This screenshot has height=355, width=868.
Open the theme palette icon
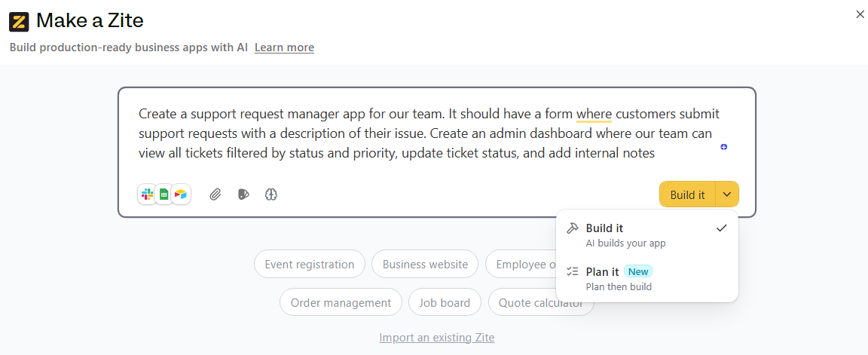pos(243,194)
